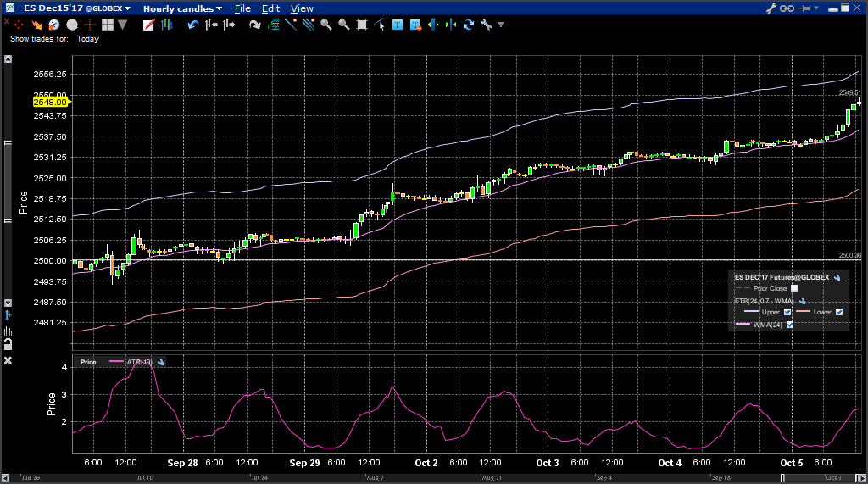Image resolution: width=868 pixels, height=484 pixels.
Task: Add a text annotation with T icon
Action: [x=398, y=25]
